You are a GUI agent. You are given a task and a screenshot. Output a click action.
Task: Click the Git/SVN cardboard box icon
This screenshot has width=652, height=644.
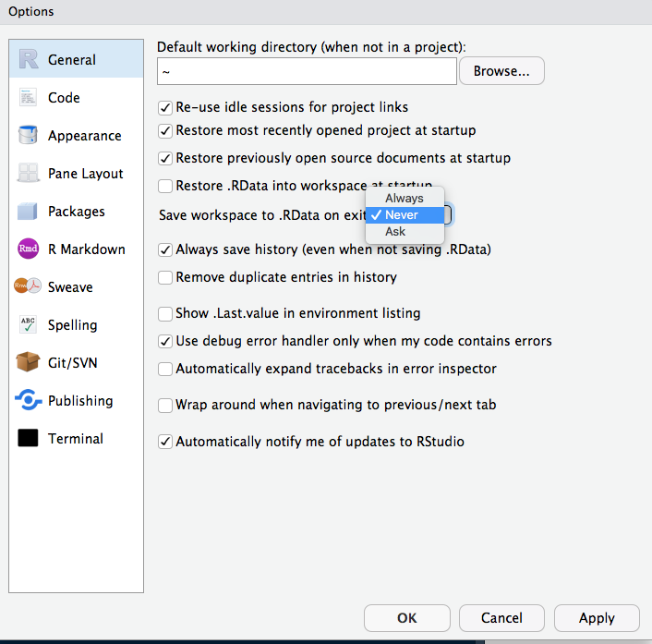point(29,363)
